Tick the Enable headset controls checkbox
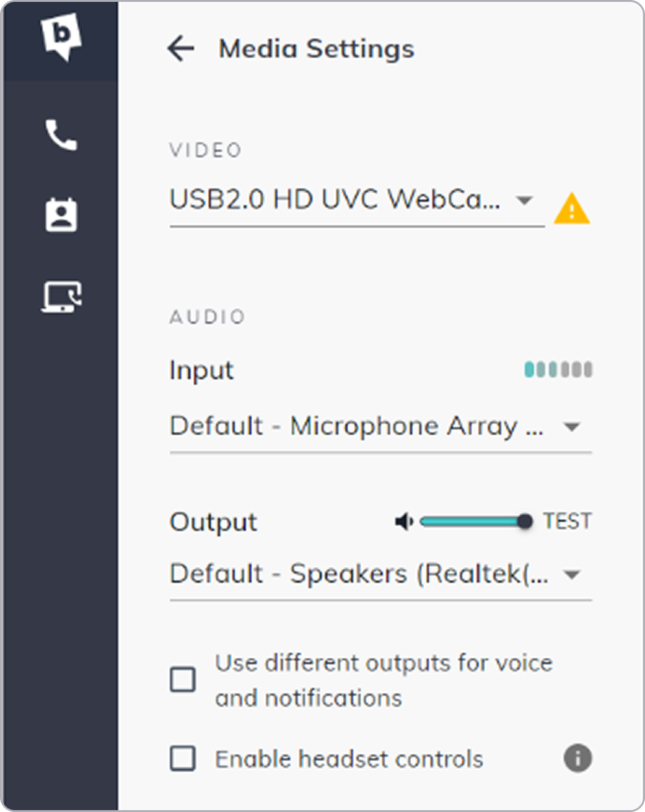This screenshot has width=645, height=812. pyautogui.click(x=183, y=758)
